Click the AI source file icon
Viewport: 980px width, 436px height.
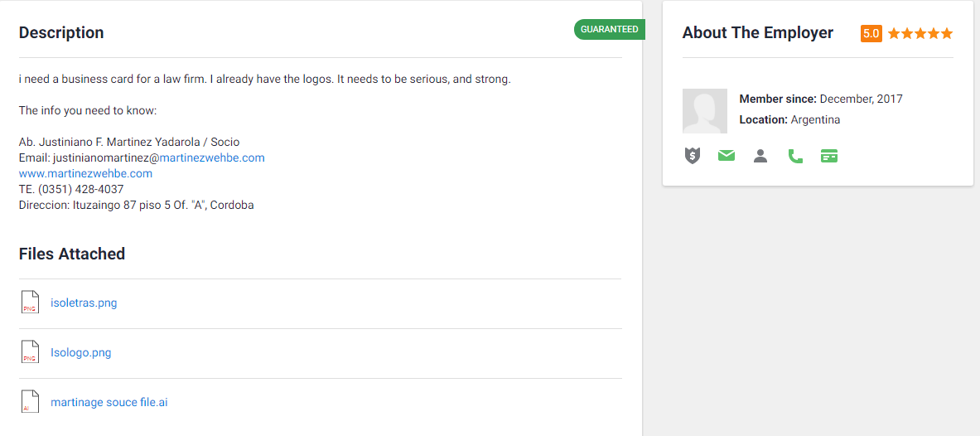[x=30, y=402]
